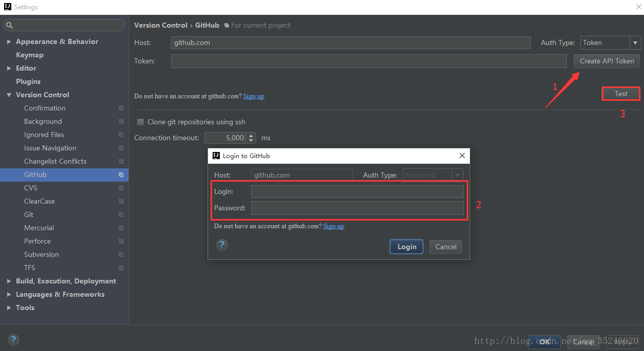Click the IntelliJ icon in Login dialog title

216,156
